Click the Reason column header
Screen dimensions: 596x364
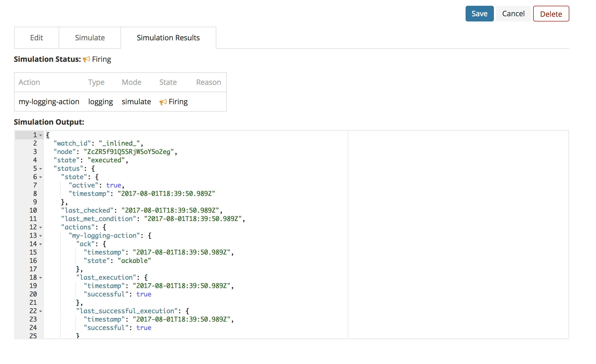(208, 82)
